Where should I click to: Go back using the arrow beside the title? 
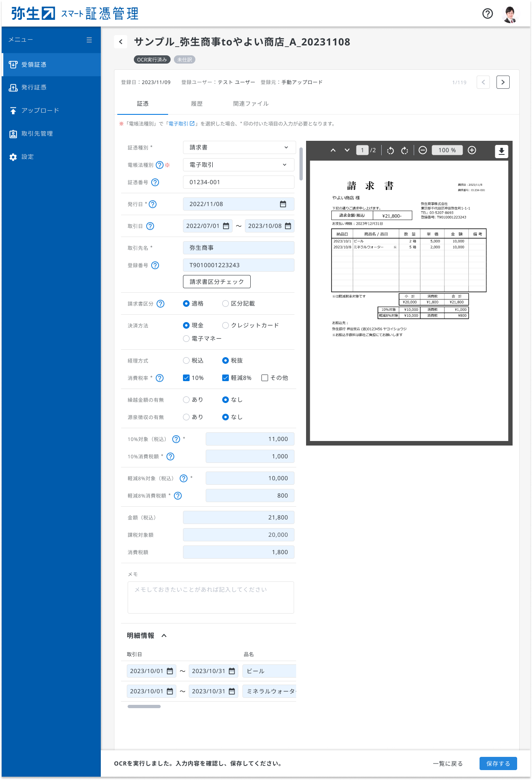[121, 42]
